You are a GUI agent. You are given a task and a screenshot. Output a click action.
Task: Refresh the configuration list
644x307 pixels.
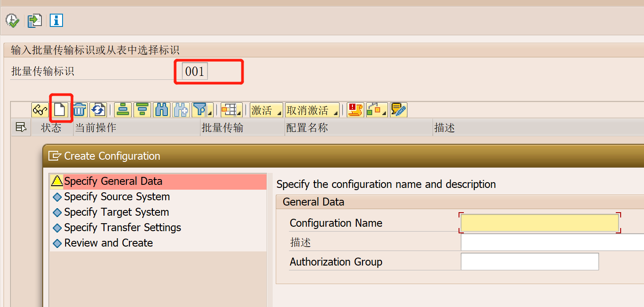(x=98, y=110)
